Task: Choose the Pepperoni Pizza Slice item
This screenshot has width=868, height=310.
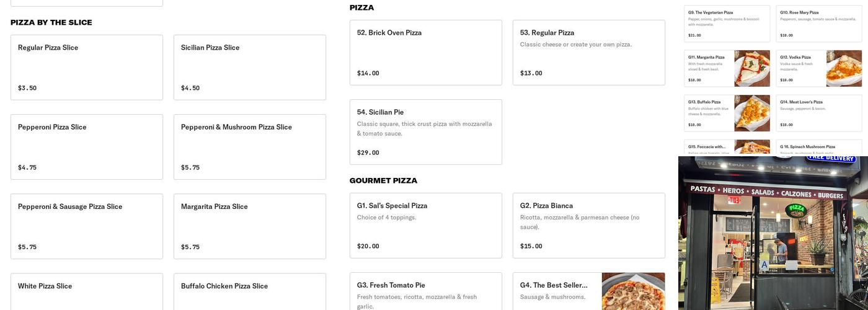Action: point(87,146)
